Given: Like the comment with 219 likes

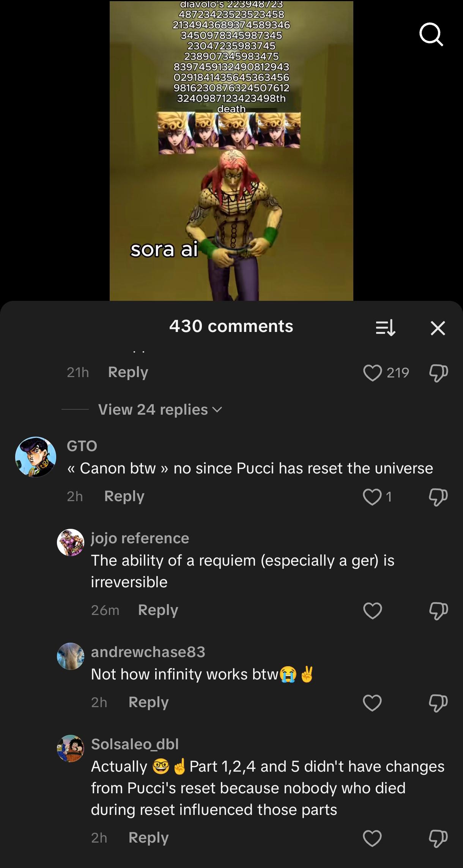Looking at the screenshot, I should point(372,373).
